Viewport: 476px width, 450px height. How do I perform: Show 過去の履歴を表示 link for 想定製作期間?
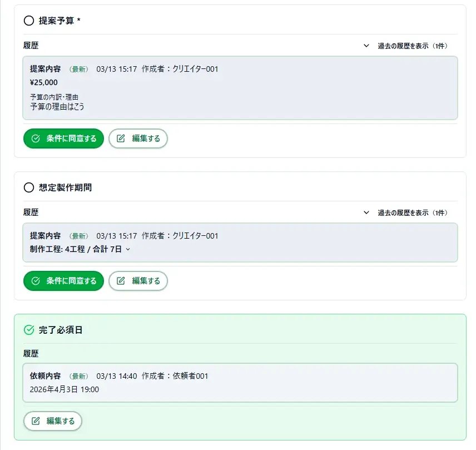click(412, 212)
